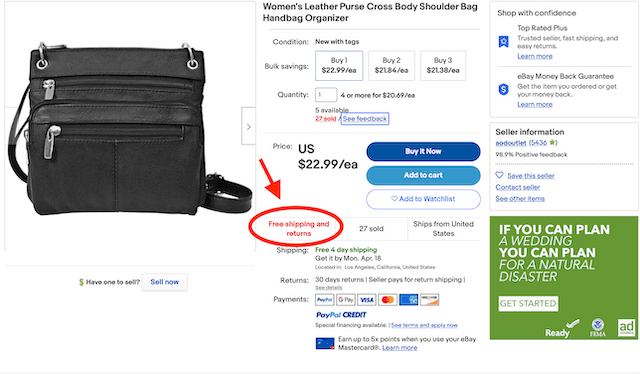Click the eBay Money Back Guarantee shield icon

504,89
